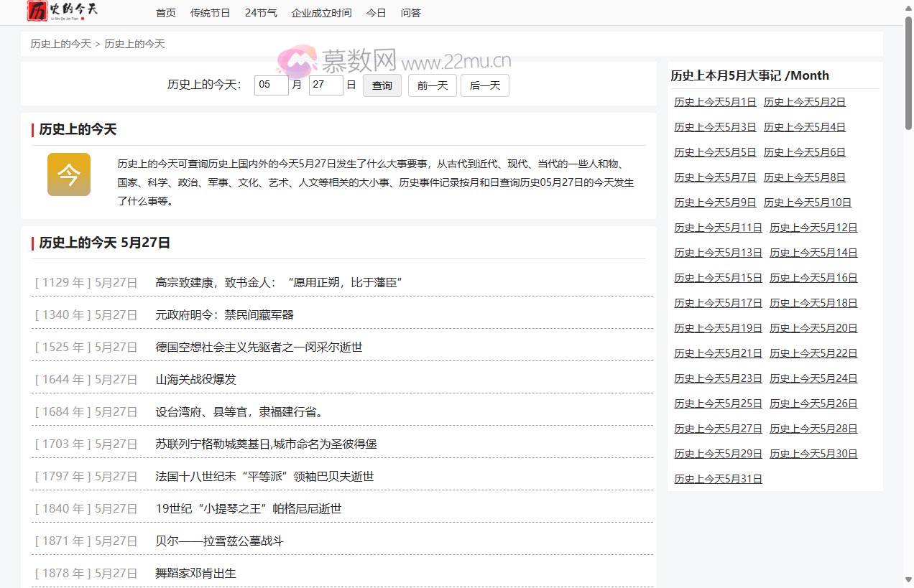Click the 历史的今天 site logo
This screenshot has height=588, width=914.
click(x=61, y=11)
